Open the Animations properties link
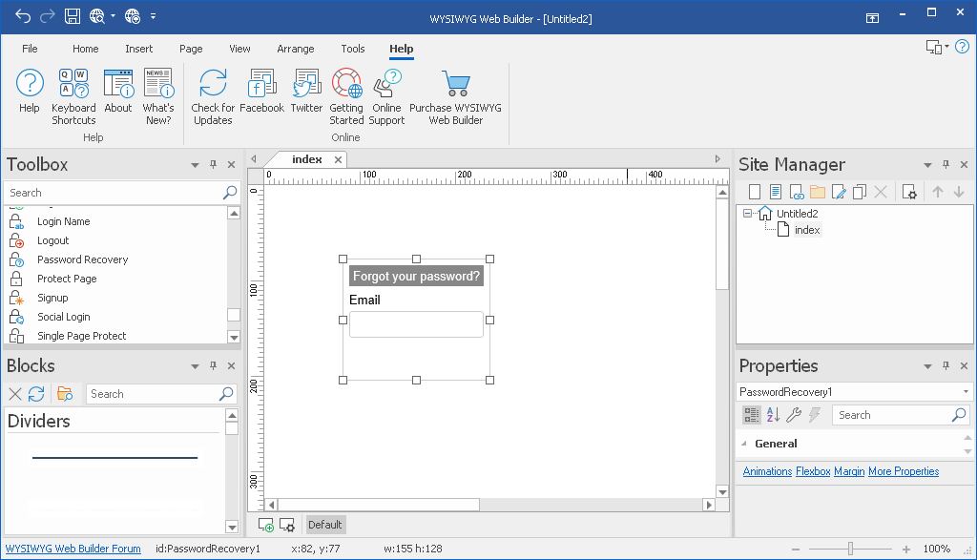 pos(767,471)
